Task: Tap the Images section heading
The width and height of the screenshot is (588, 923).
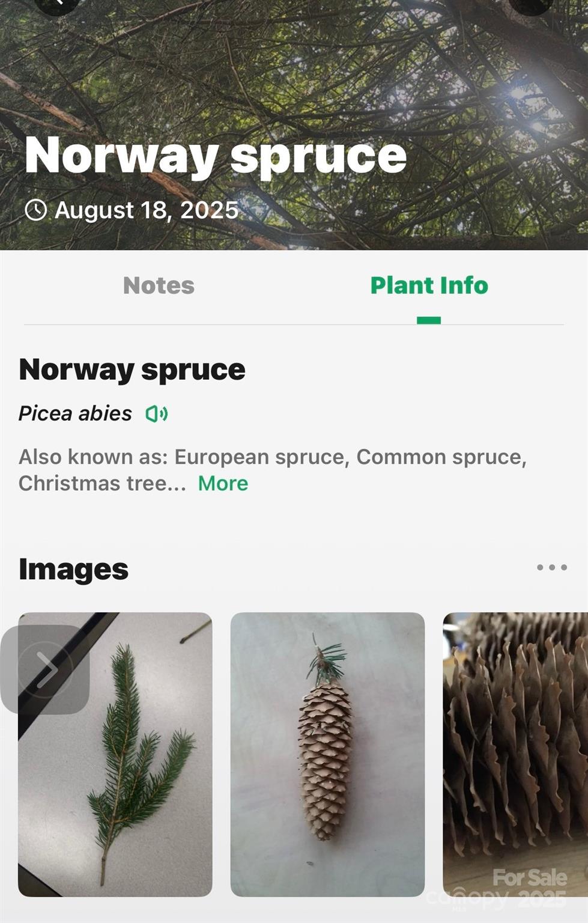Action: (73, 569)
